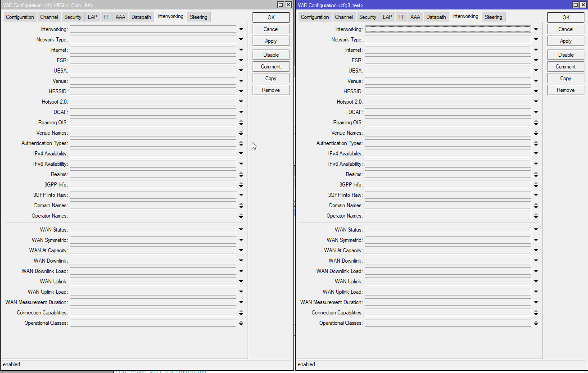Viewport: 588px width, 373px height.
Task: Maximize the cfg3_test window
Action: pyautogui.click(x=576, y=5)
